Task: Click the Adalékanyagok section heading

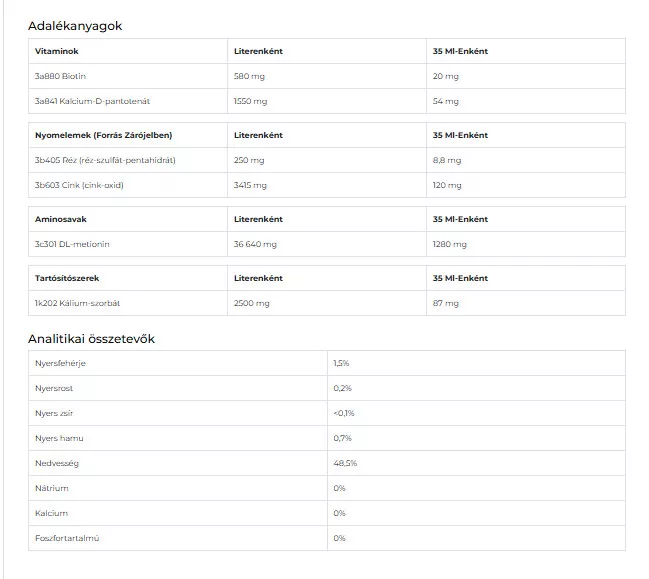Action: pos(75,26)
